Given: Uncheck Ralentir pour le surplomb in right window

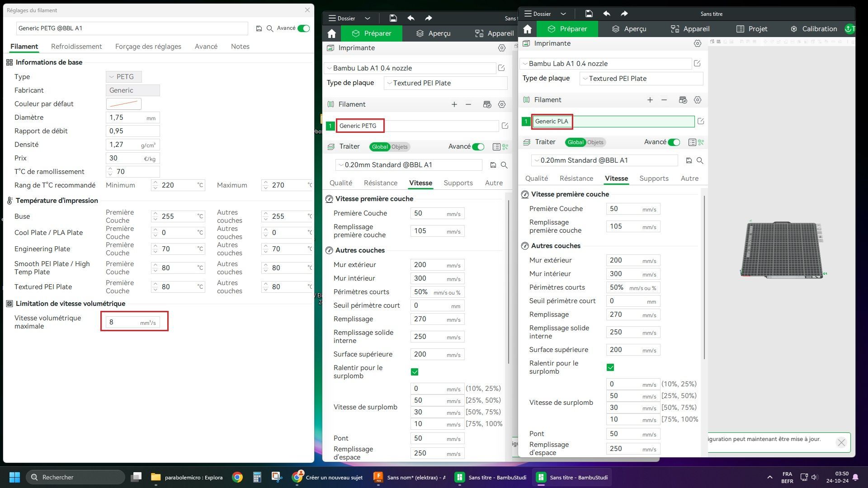Looking at the screenshot, I should [x=610, y=367].
